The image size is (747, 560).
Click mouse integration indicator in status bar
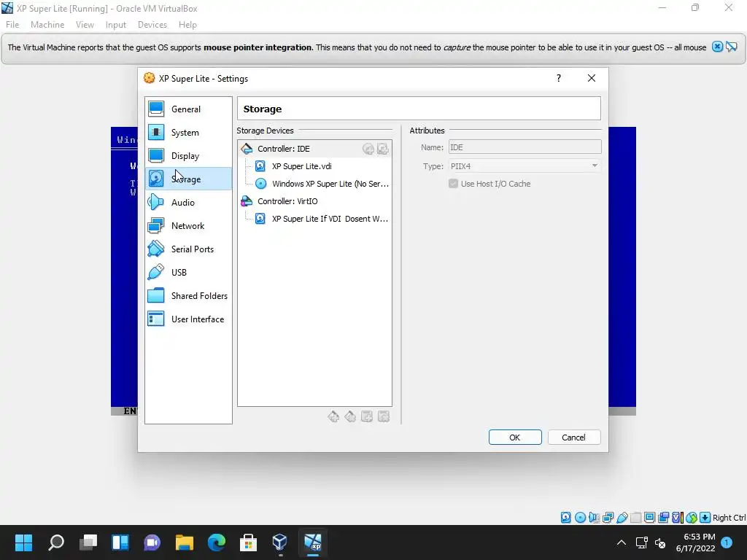pyautogui.click(x=692, y=518)
